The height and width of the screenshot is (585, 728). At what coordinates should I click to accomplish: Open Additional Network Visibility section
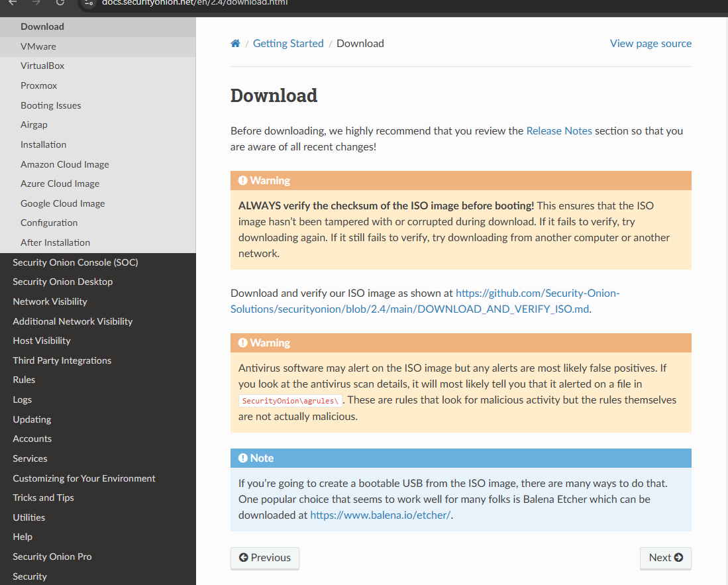[x=98, y=321]
